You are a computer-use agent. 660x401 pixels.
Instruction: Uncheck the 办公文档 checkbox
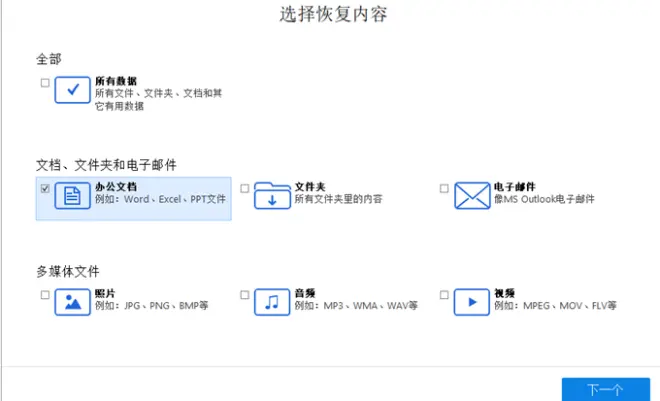45,189
